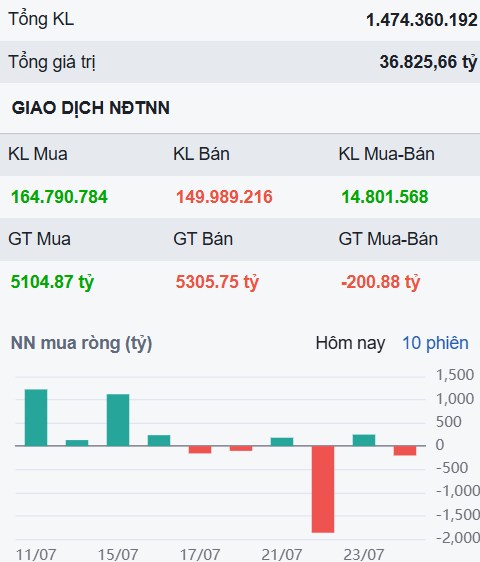
Task: Switch to the Hôm nay tab
Action: coord(350,343)
